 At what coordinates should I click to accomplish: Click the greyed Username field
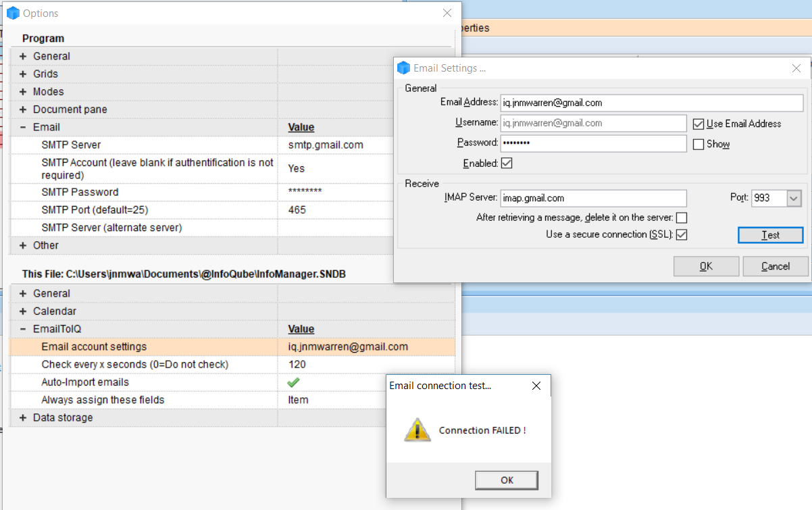click(x=593, y=123)
